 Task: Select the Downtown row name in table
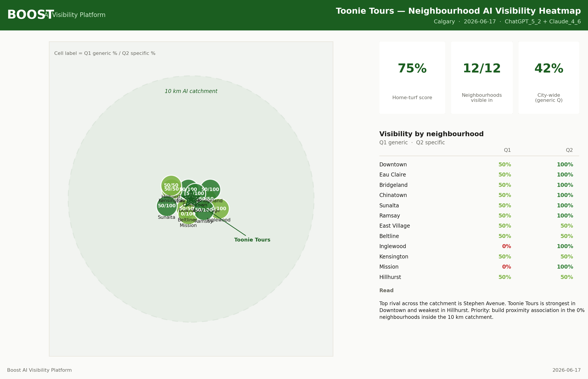pyautogui.click(x=393, y=165)
